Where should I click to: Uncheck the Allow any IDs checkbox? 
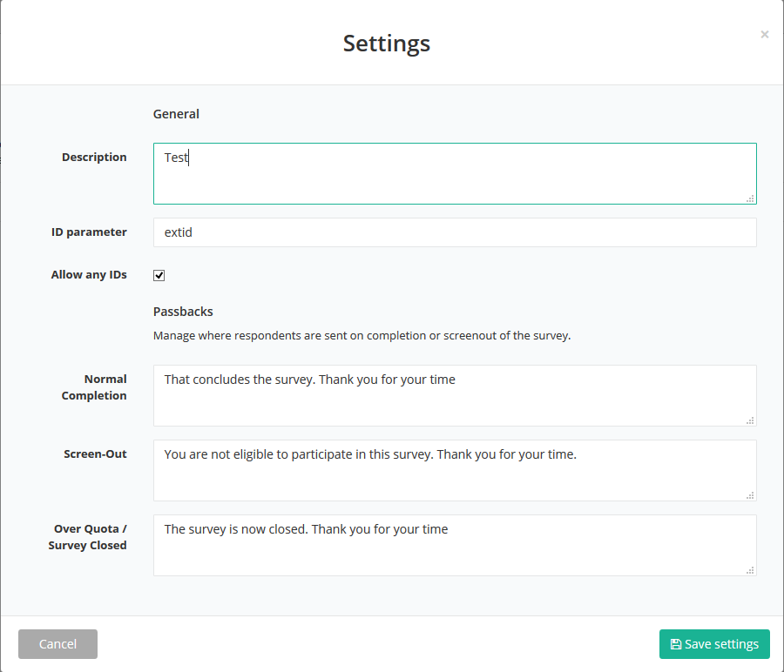pos(159,275)
